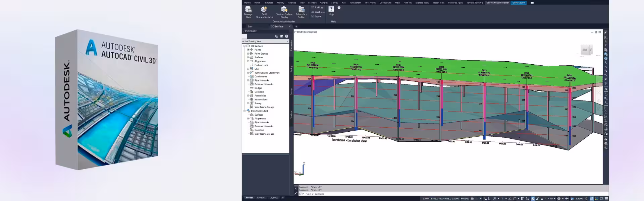The image size is (644, 201).
Task: Open the Home ribbon tab
Action: tap(247, 3)
